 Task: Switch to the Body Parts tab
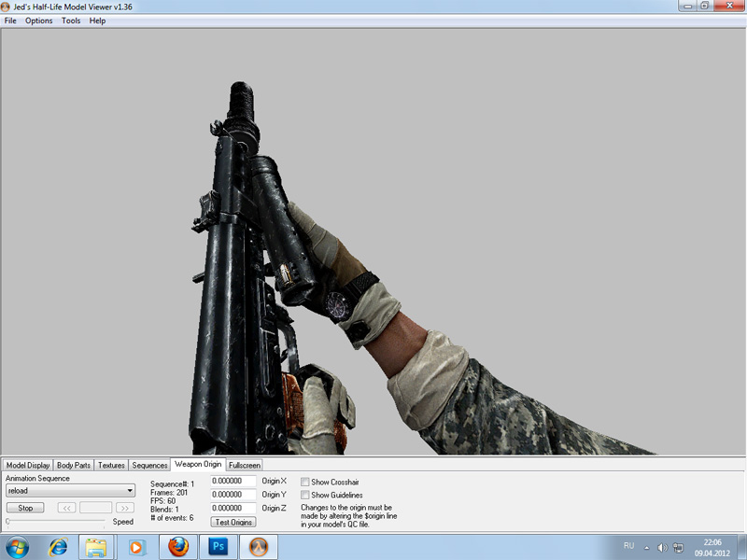click(74, 465)
